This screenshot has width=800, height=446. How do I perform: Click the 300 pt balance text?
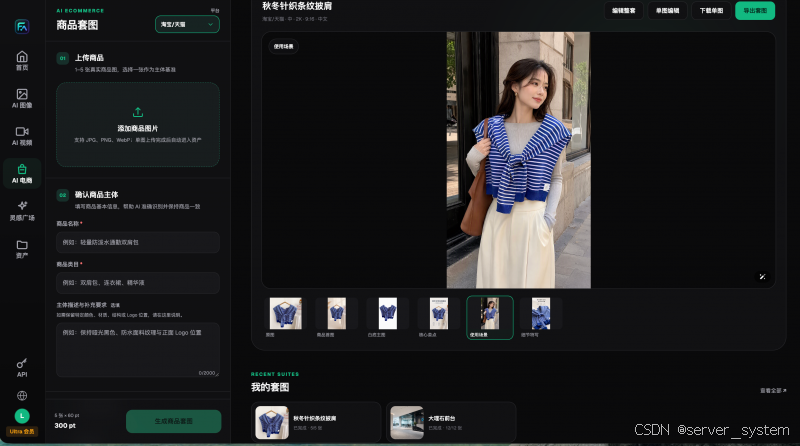point(65,426)
